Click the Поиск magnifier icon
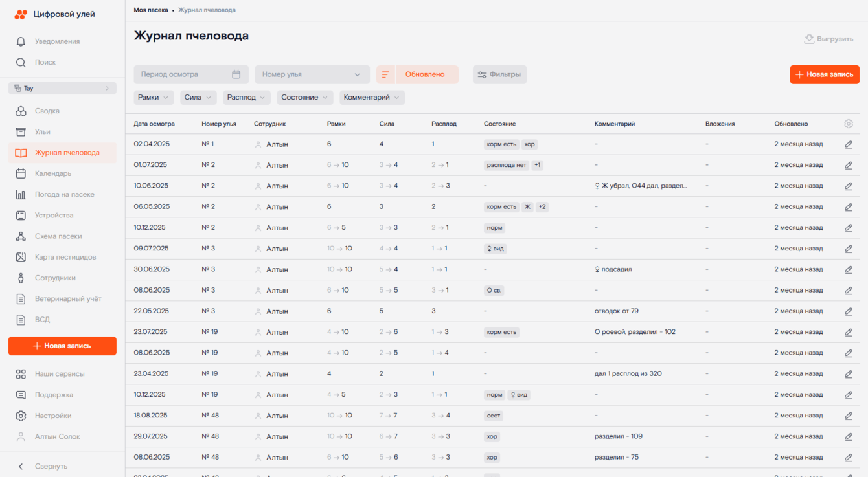This screenshot has height=477, width=868. pos(21,63)
